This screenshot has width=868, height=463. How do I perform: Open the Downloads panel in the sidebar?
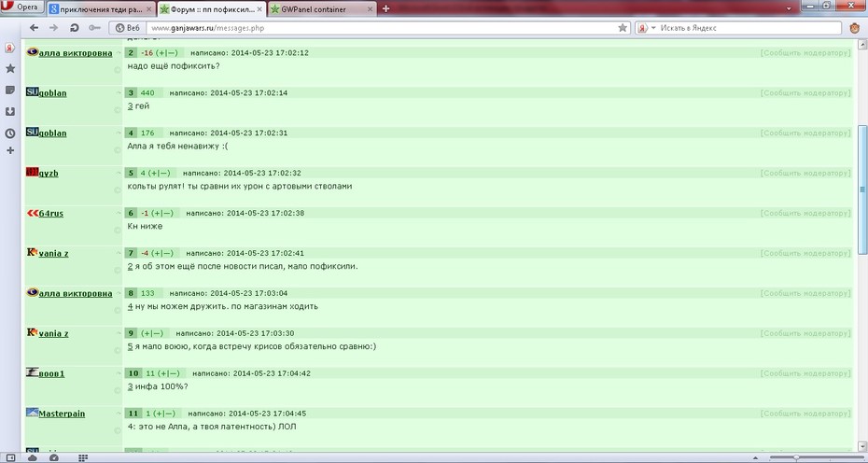click(x=10, y=111)
